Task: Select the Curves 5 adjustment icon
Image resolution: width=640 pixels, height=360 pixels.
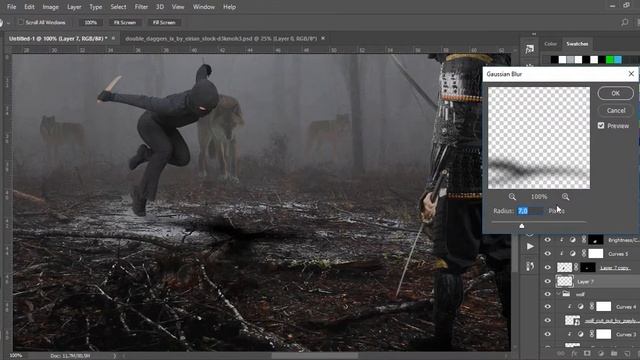Action: point(573,253)
